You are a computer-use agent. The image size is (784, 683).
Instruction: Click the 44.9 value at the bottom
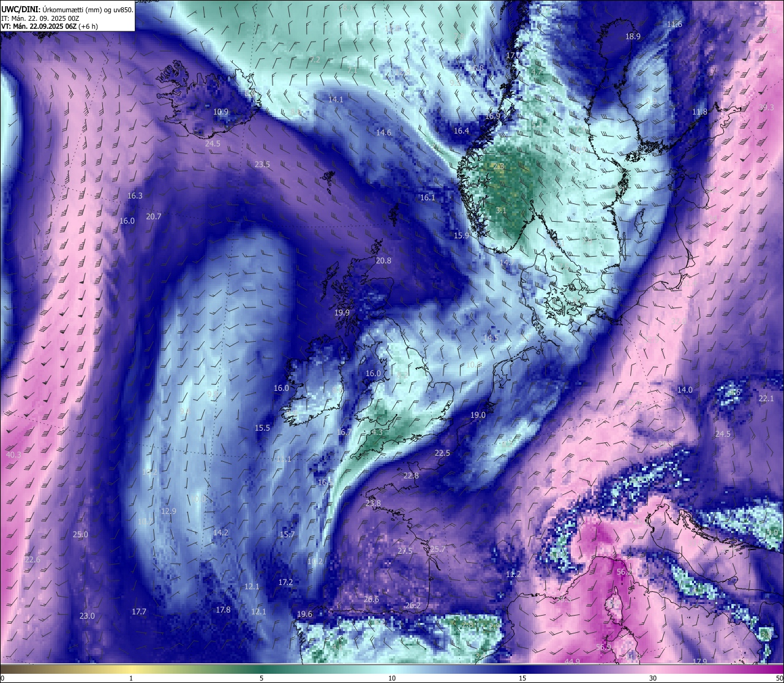point(572,662)
